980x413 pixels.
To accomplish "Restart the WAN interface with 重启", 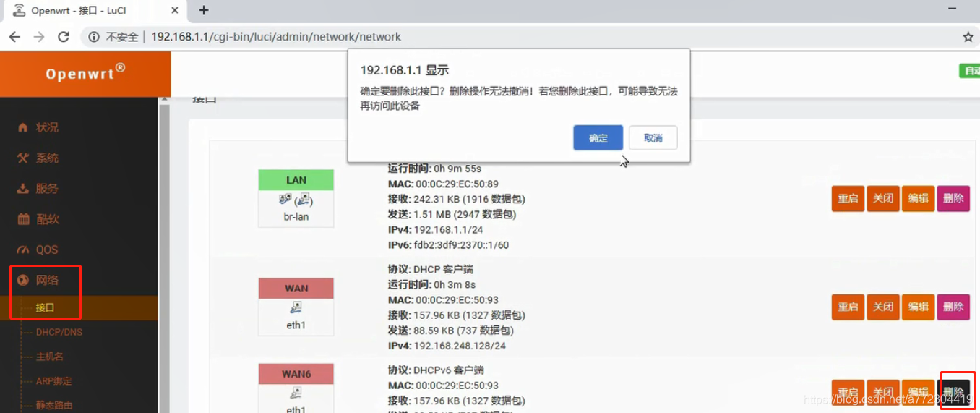I will [x=848, y=307].
